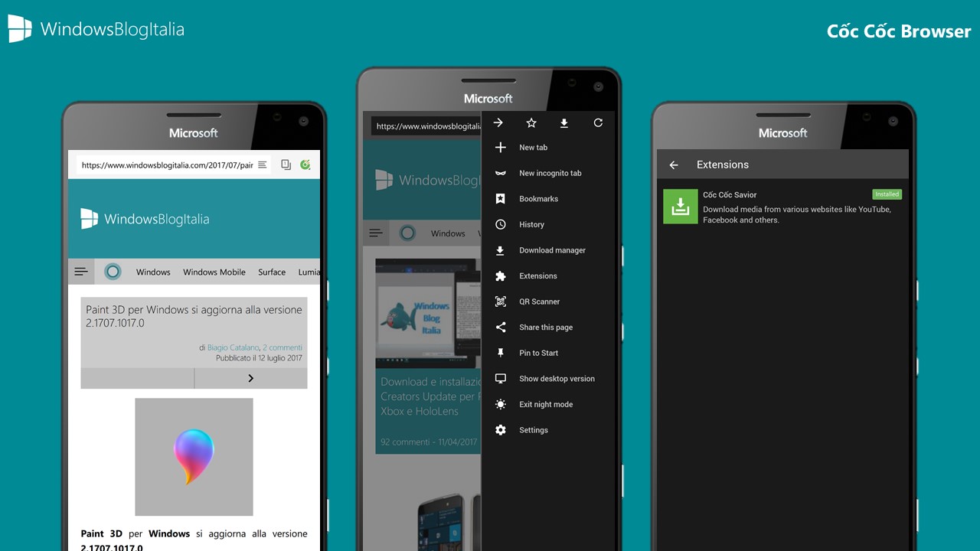The width and height of the screenshot is (980, 551).
Task: Click the Settings gear icon
Action: pyautogui.click(x=501, y=430)
